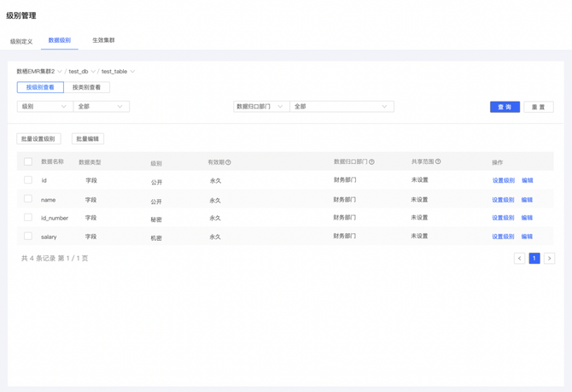Click the blue 查询 button

[x=505, y=107]
